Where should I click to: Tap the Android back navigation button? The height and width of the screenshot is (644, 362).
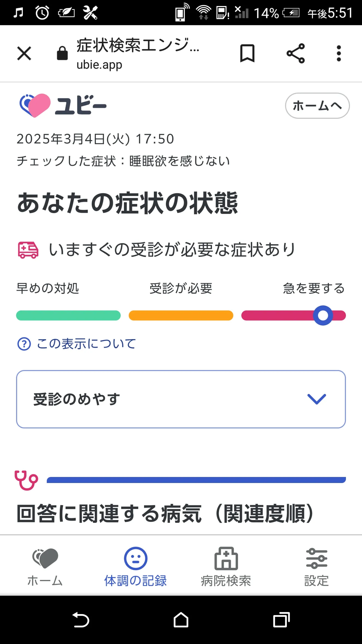pyautogui.click(x=81, y=620)
